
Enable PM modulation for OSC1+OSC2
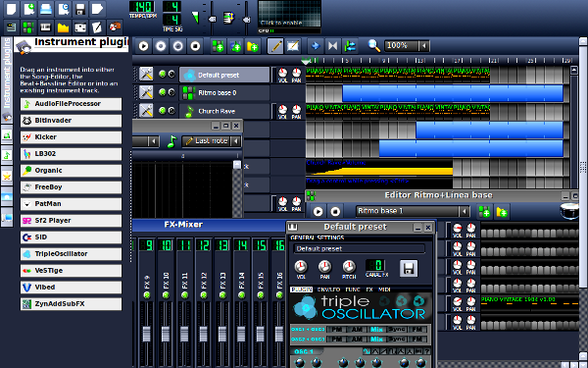pos(337,330)
